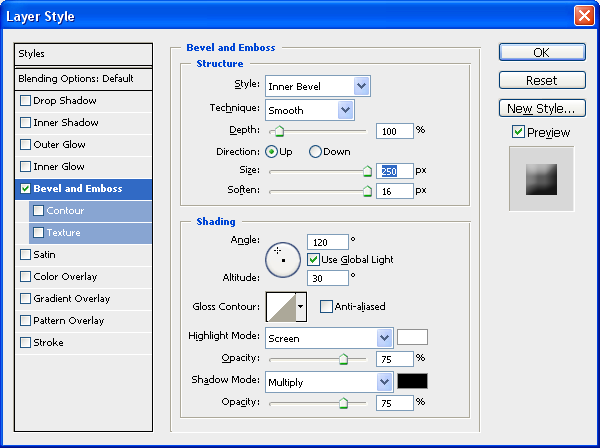Select Blending Options: Default

click(x=83, y=79)
